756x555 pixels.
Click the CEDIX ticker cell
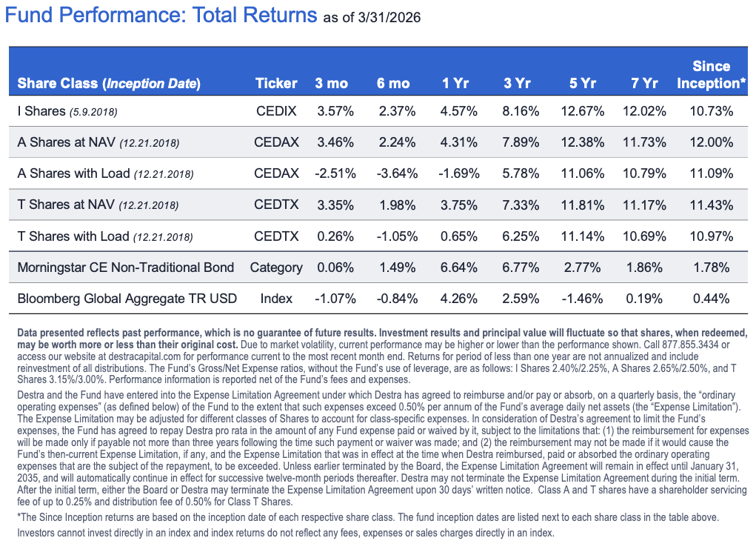276,111
